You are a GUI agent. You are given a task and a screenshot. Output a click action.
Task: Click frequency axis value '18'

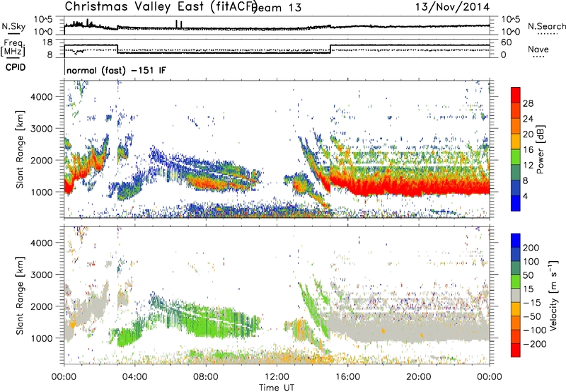[47, 42]
